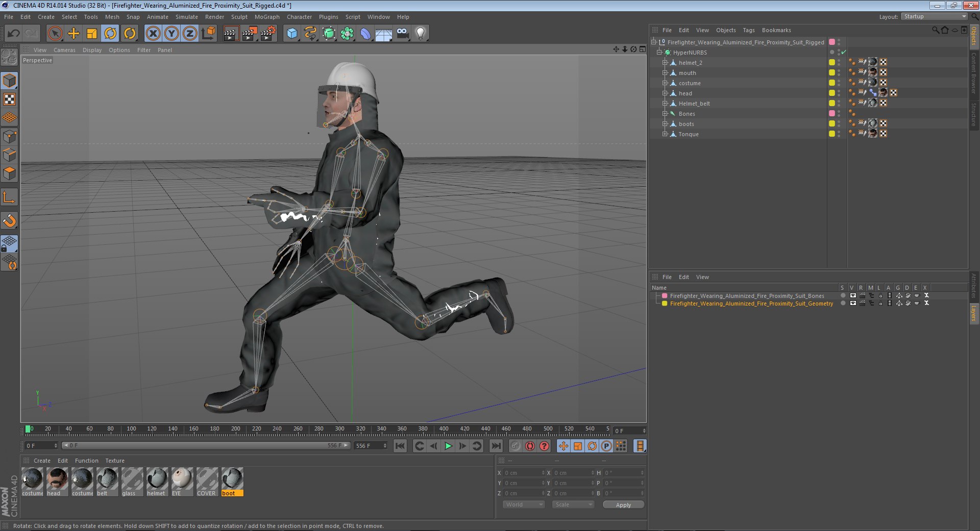The image size is (980, 531).
Task: Activate the Move tool
Action: [x=73, y=34]
